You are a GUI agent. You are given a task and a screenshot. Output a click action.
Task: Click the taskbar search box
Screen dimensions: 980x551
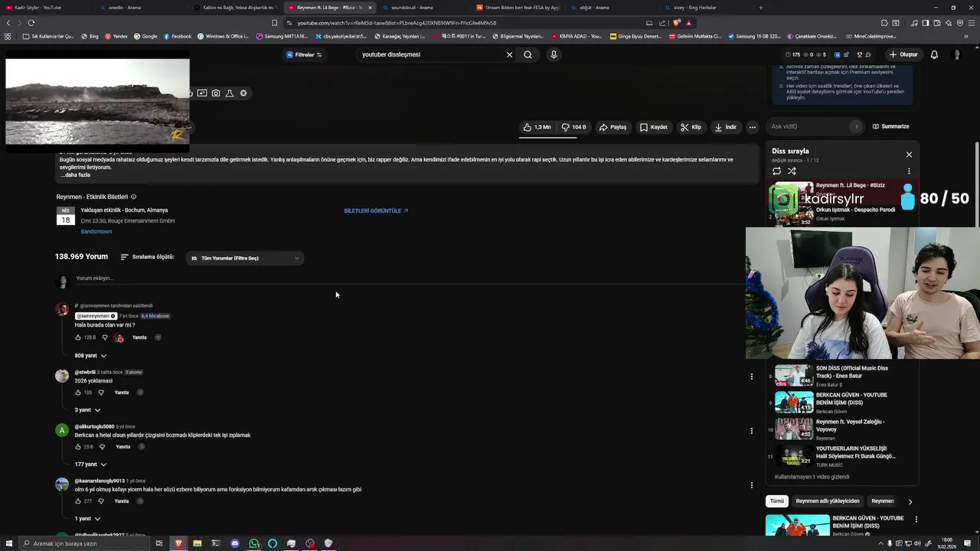(84, 543)
